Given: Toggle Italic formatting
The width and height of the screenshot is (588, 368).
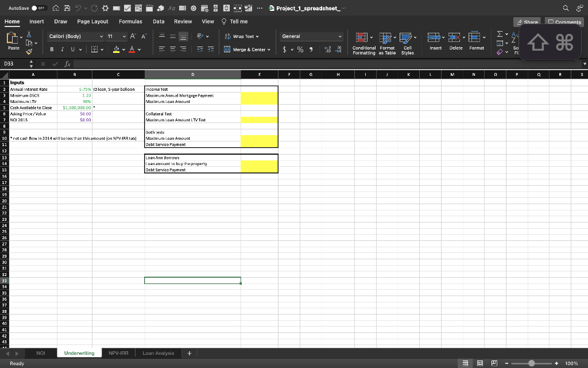Looking at the screenshot, I should (x=62, y=49).
